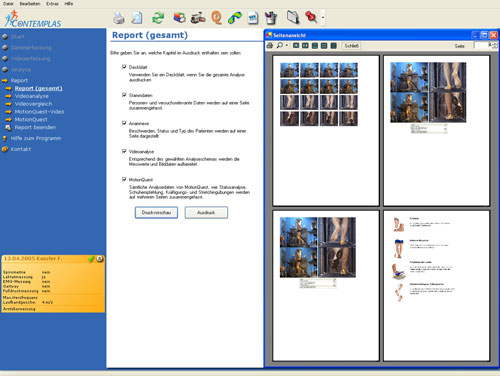The height and width of the screenshot is (376, 500).
Task: Click Report beenden in the sidebar
Action: point(35,127)
